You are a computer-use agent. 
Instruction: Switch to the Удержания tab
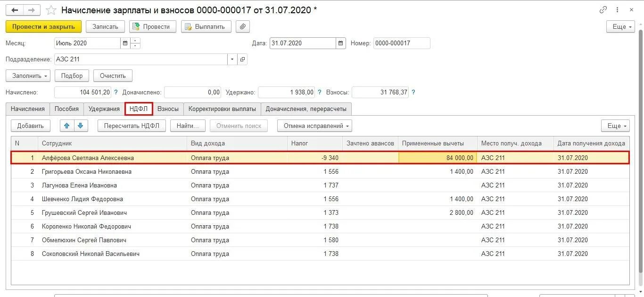click(x=104, y=109)
